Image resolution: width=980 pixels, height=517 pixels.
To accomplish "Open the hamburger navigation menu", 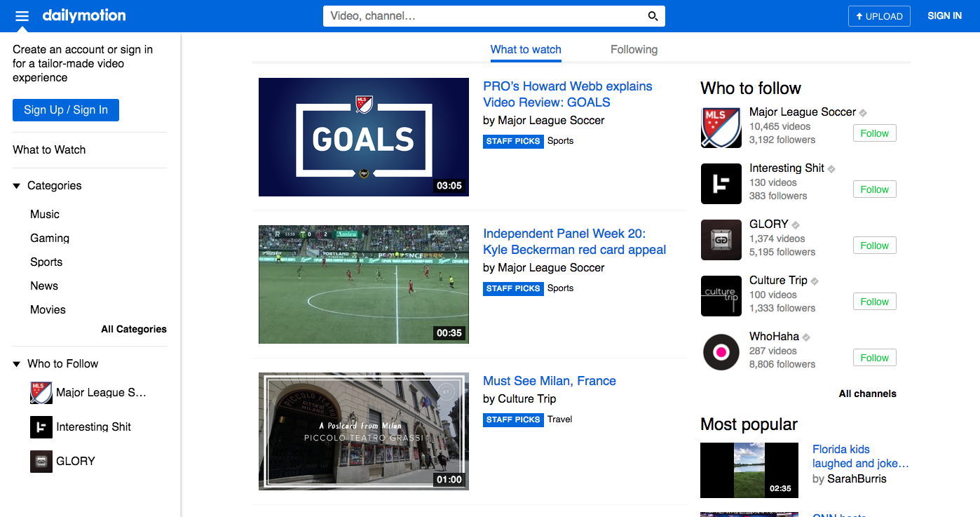I will click(x=22, y=15).
